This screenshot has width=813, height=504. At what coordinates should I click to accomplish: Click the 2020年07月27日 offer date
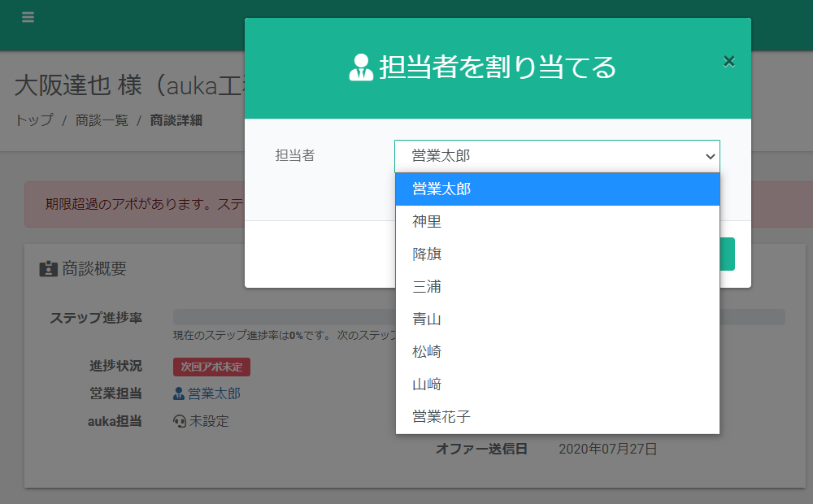click(x=607, y=449)
